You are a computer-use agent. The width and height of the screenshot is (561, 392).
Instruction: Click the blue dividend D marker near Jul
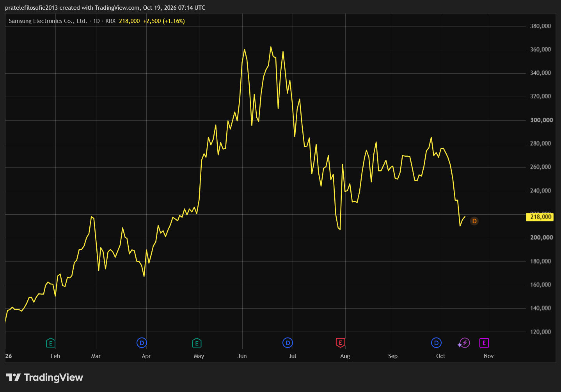(x=288, y=343)
